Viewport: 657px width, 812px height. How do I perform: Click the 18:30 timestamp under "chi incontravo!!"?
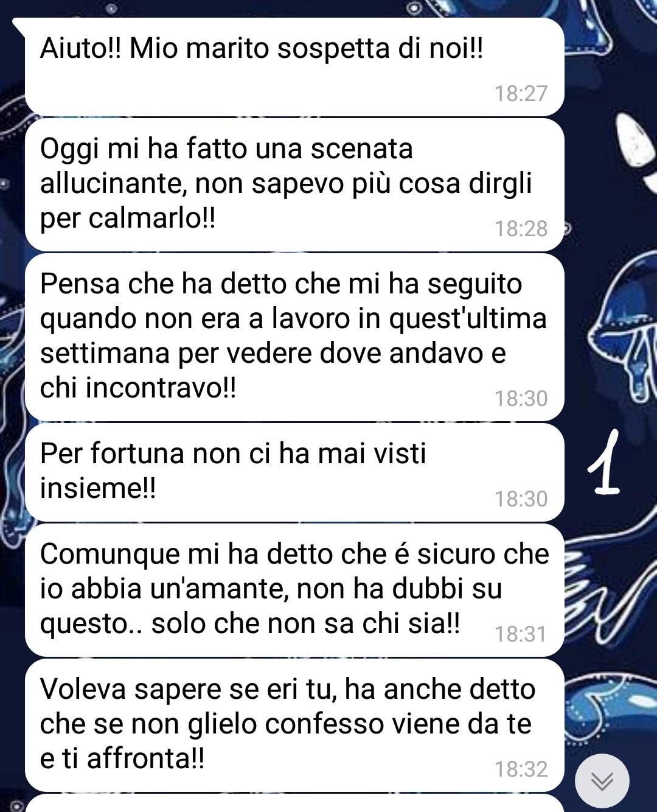click(x=521, y=399)
